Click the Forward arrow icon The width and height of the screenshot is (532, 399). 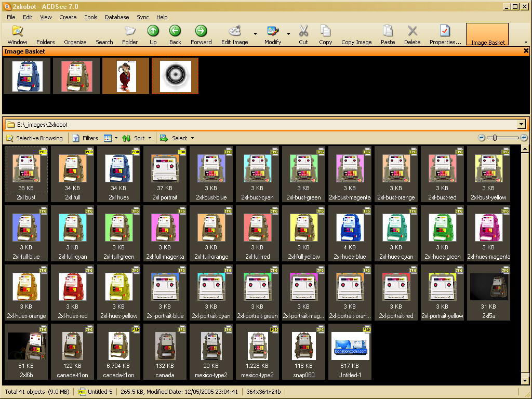201,31
